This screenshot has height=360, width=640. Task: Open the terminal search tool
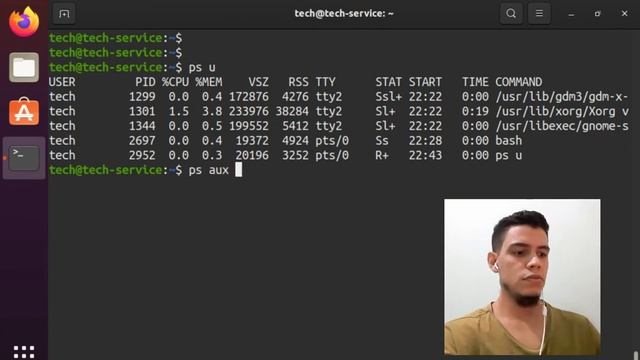point(511,13)
